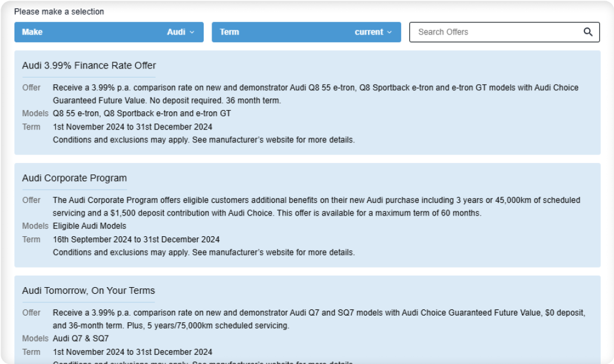The image size is (614, 364).
Task: Click Finance Rate Offer's '1st November 2024' term line
Action: [132, 127]
